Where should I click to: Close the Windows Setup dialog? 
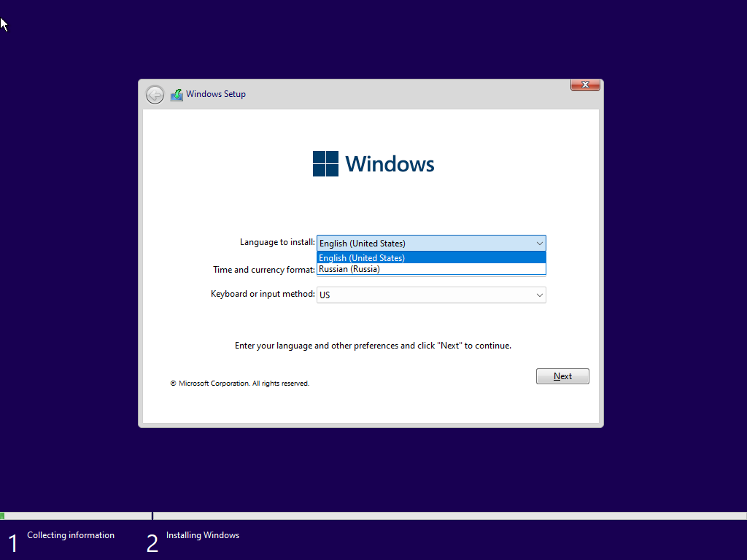(x=585, y=85)
